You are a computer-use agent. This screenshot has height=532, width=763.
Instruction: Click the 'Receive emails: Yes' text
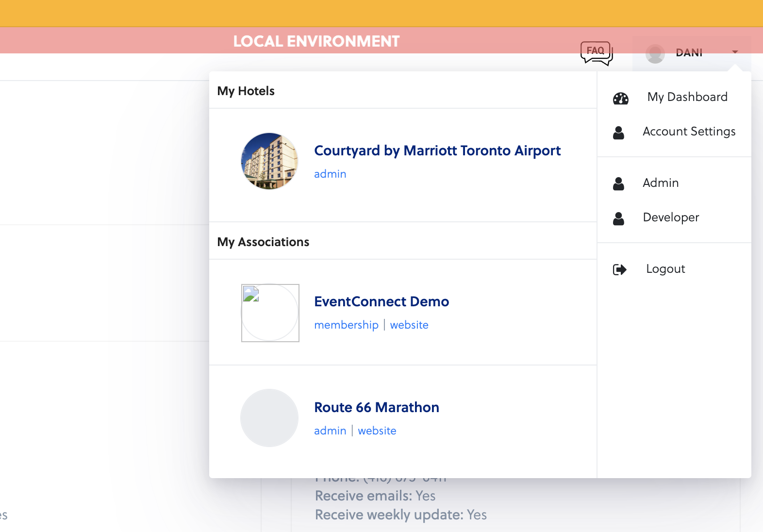[x=375, y=496]
